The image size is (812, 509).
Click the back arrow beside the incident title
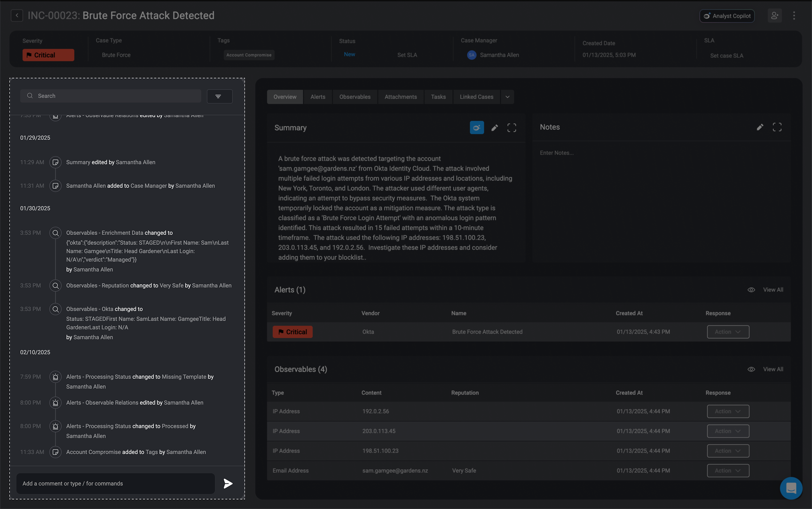17,16
